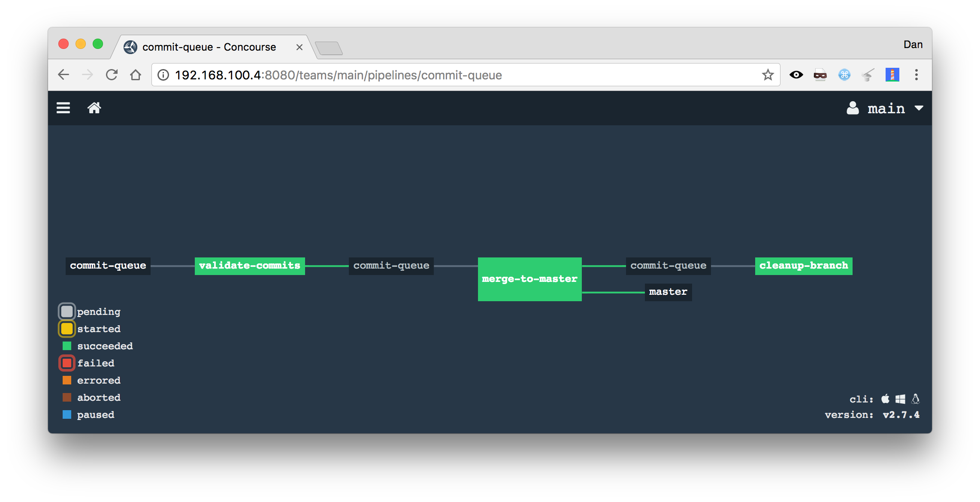Download the Windows CLI icon
Screen dimensions: 980x502
click(x=900, y=399)
